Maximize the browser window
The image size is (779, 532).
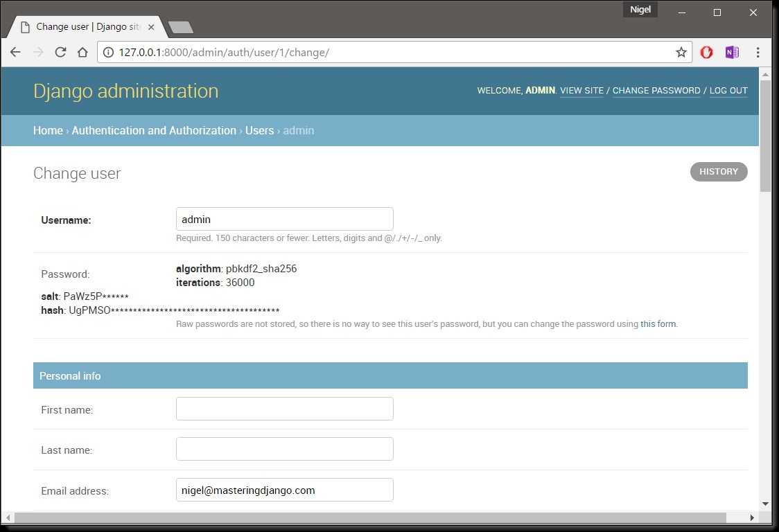(x=717, y=12)
